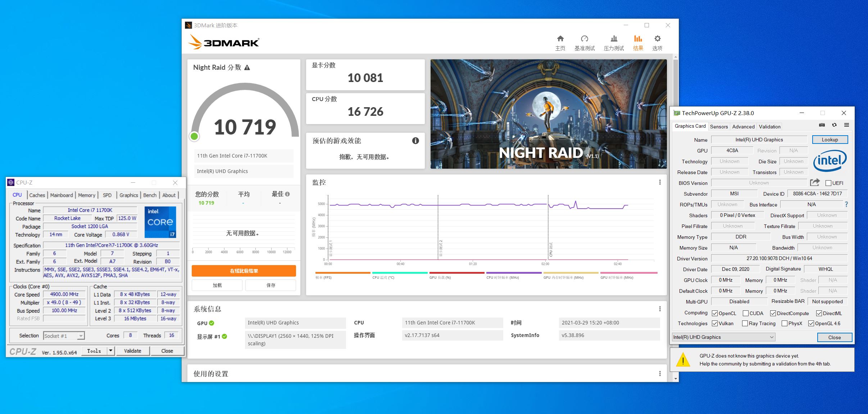Switch to GPU-Z Sensors tab
The height and width of the screenshot is (414, 868).
(x=719, y=127)
